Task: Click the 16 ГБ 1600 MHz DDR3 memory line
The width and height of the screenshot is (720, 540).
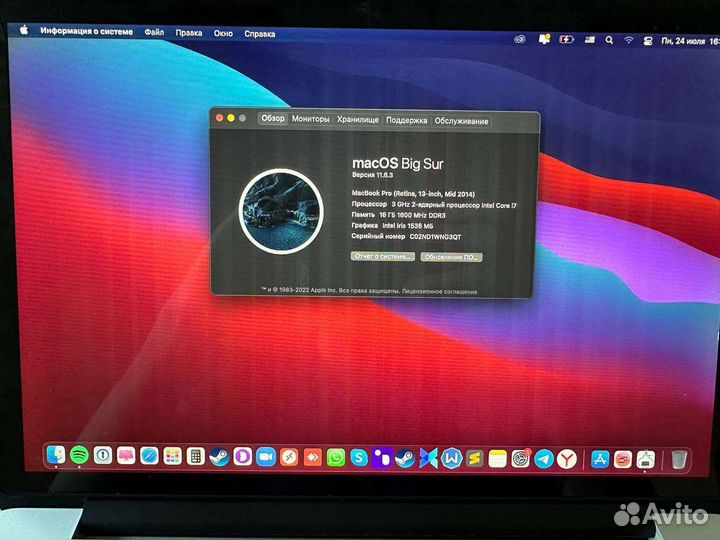Action: tap(399, 215)
